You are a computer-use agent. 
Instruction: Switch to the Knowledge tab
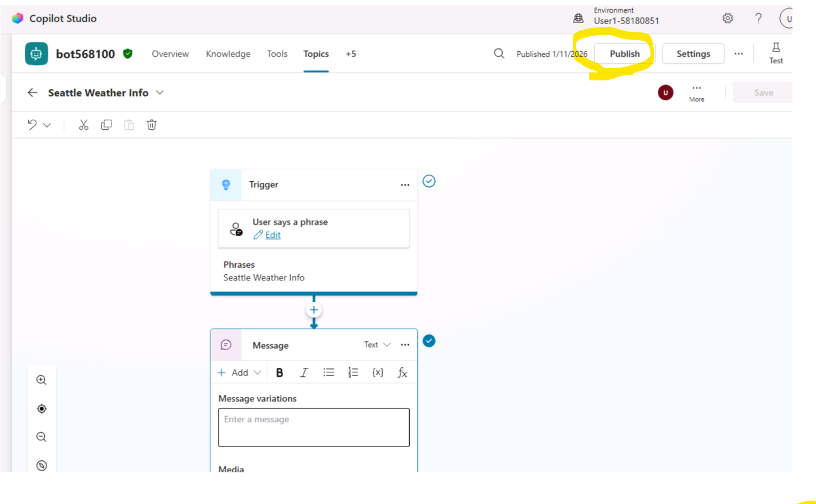click(x=228, y=53)
